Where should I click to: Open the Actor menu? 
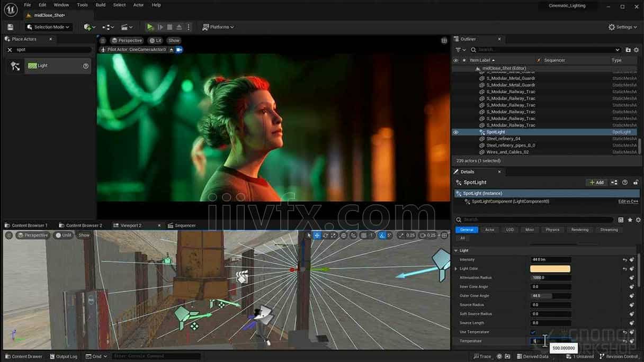(138, 5)
